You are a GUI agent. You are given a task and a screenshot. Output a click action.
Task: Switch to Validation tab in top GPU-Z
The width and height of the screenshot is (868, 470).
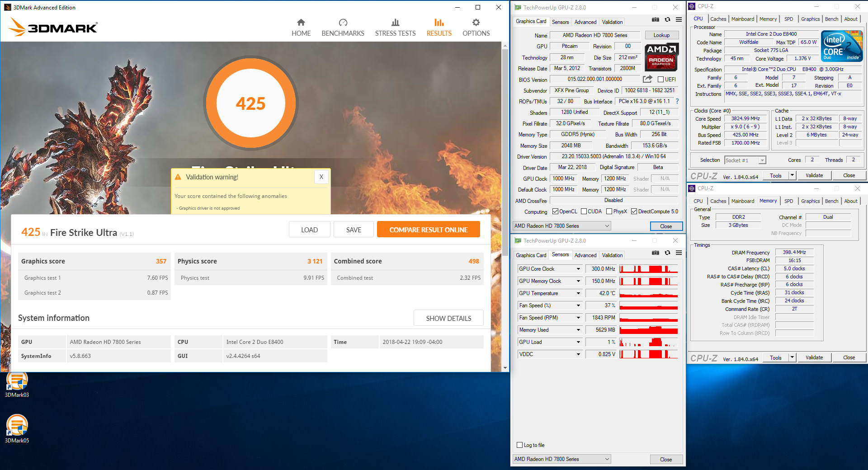(612, 22)
